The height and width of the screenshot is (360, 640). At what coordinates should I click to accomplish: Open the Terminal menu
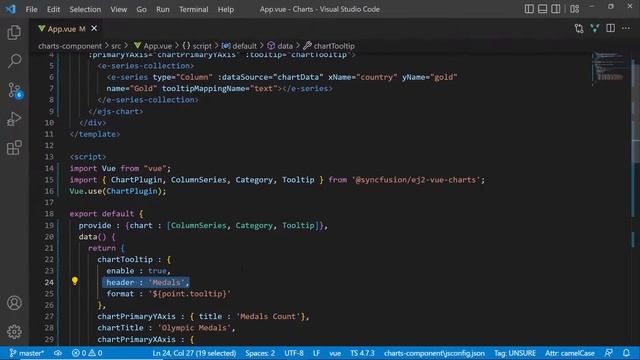click(x=193, y=9)
